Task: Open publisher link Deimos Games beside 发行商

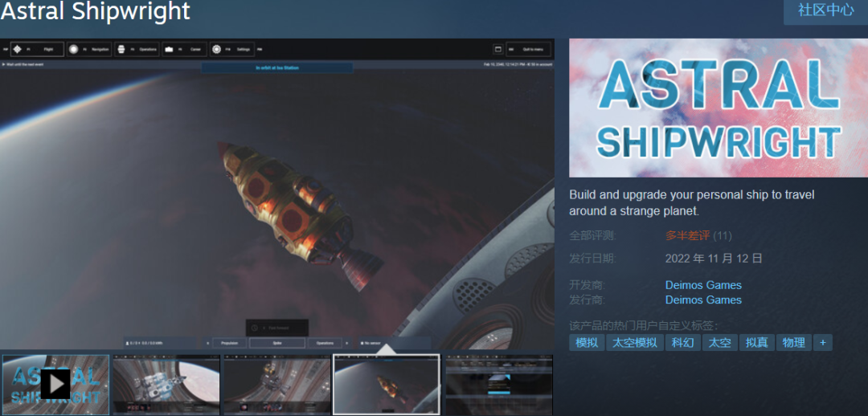Action: click(703, 300)
